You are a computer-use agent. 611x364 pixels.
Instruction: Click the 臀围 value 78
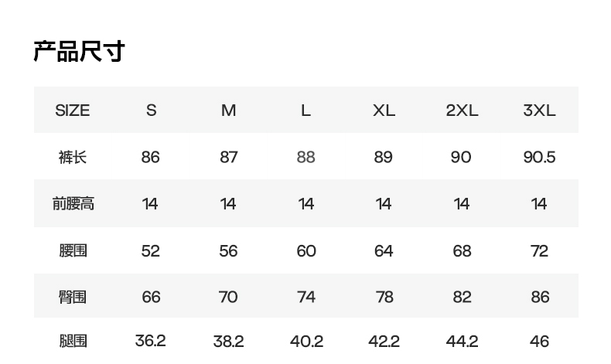pos(384,297)
